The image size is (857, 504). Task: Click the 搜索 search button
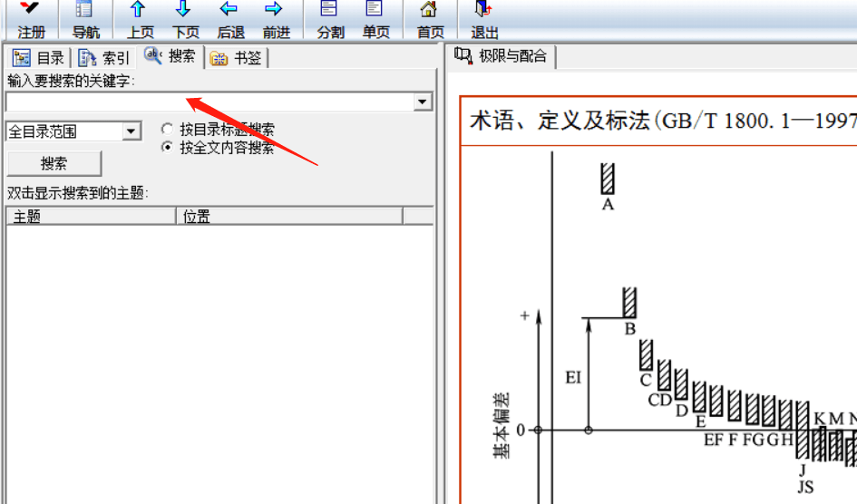54,163
